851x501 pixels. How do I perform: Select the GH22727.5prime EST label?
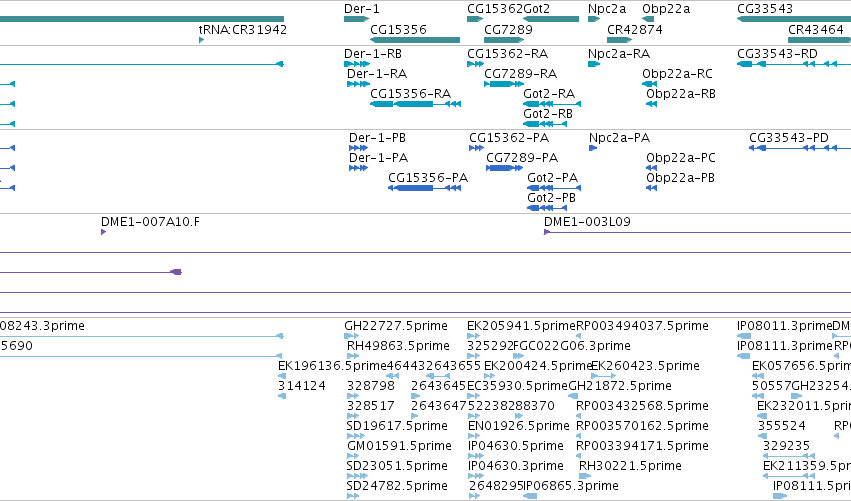(x=396, y=326)
